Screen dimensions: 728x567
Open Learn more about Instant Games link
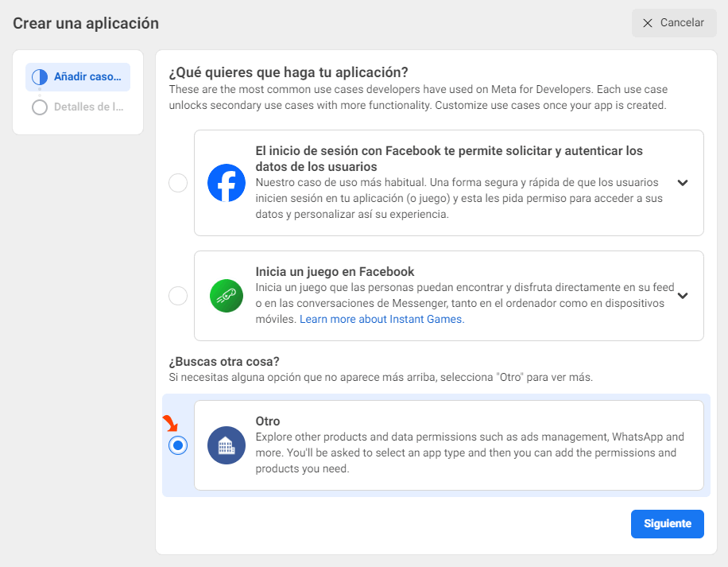tap(381, 319)
